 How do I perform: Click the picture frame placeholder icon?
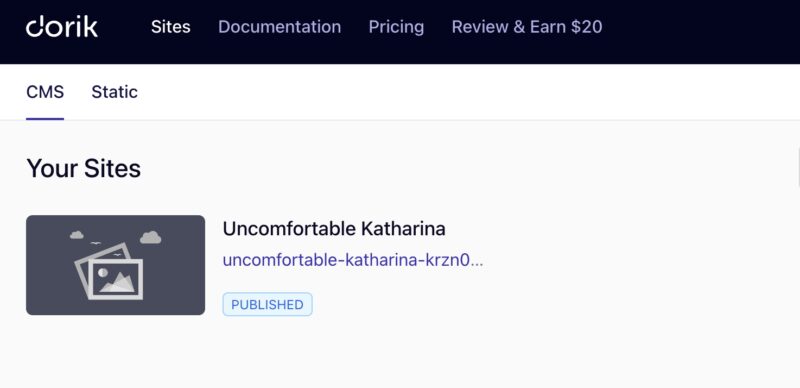point(109,272)
